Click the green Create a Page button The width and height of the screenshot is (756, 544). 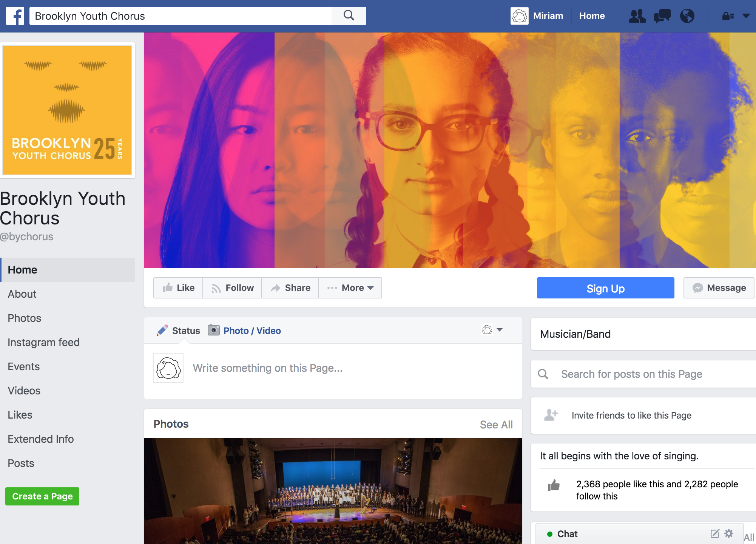click(x=42, y=496)
